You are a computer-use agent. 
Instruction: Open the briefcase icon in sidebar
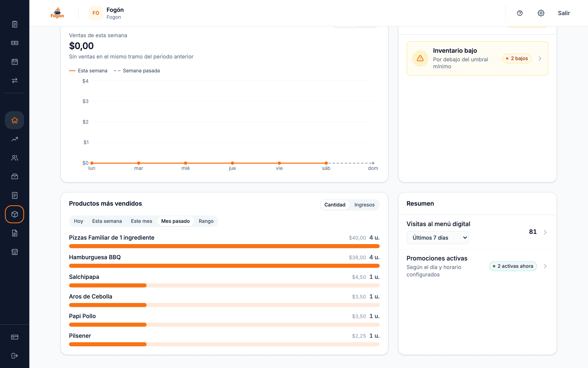(x=14, y=177)
